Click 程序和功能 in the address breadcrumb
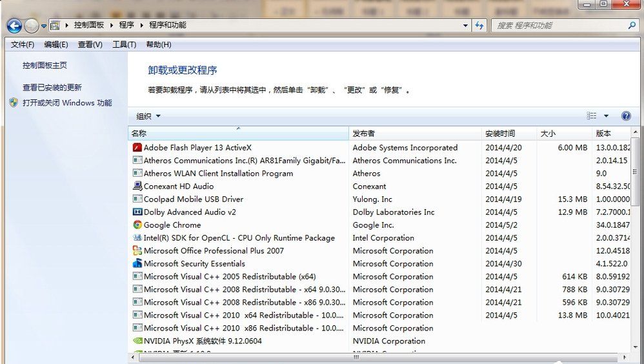This screenshot has height=364, width=644. pyautogui.click(x=168, y=25)
